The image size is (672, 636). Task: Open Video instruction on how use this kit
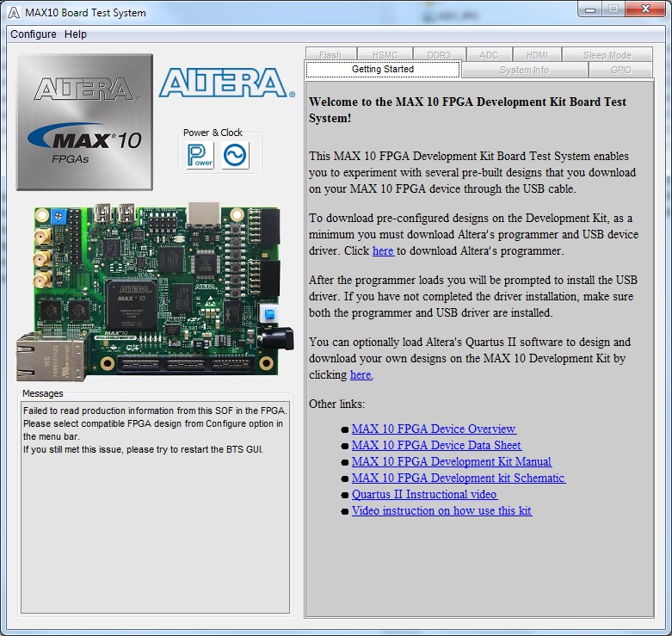click(442, 510)
